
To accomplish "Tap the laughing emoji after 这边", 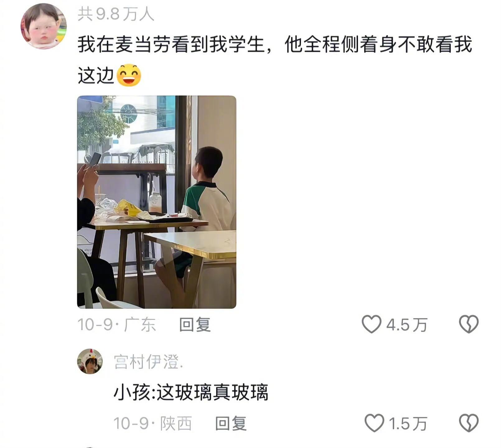I will 129,75.
